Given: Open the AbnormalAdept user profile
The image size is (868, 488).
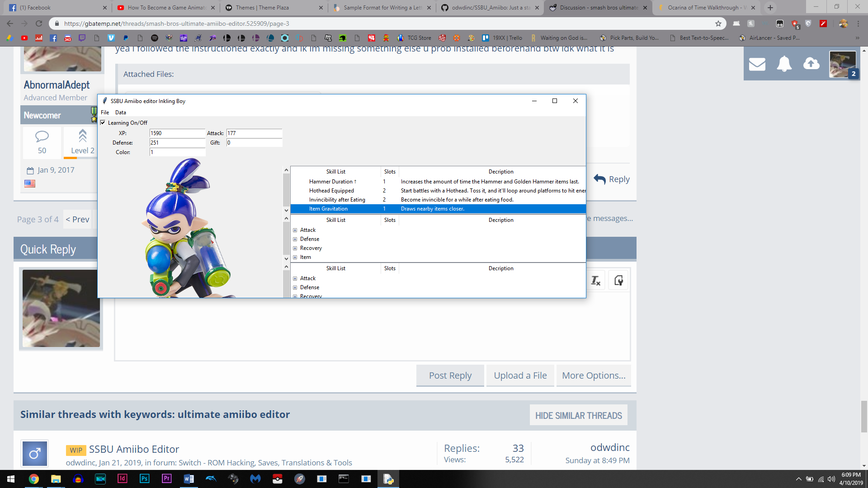Looking at the screenshot, I should (x=57, y=85).
